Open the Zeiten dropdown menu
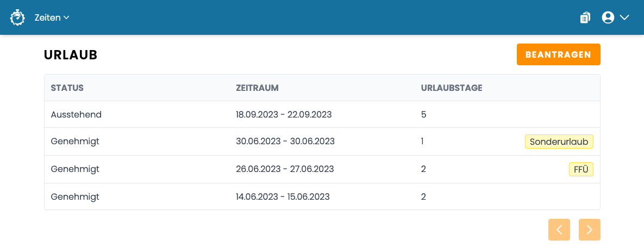644x252 pixels. click(x=52, y=17)
